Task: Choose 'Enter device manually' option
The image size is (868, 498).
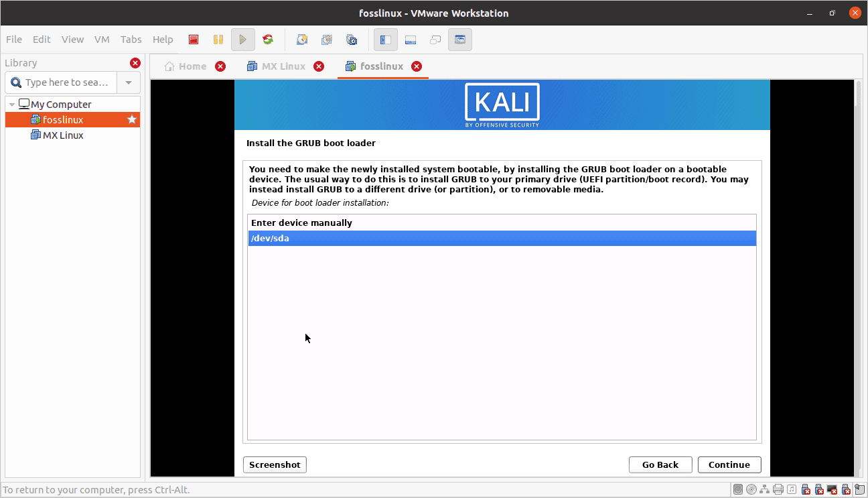Action: tap(502, 223)
